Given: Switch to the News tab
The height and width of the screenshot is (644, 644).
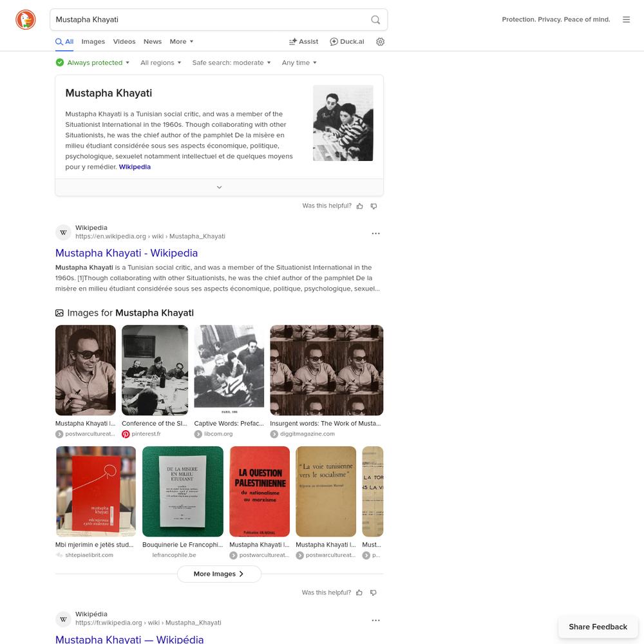Looking at the screenshot, I should (153, 41).
